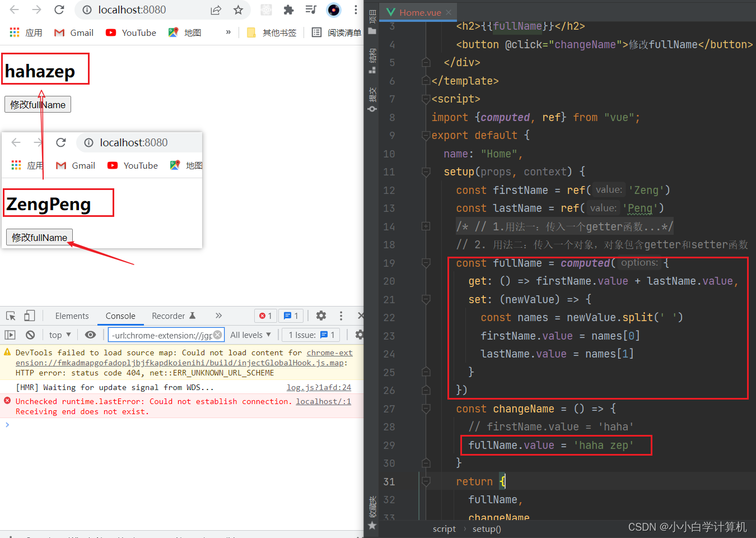Click the red error count badge
This screenshot has width=756, height=538.
point(265,316)
